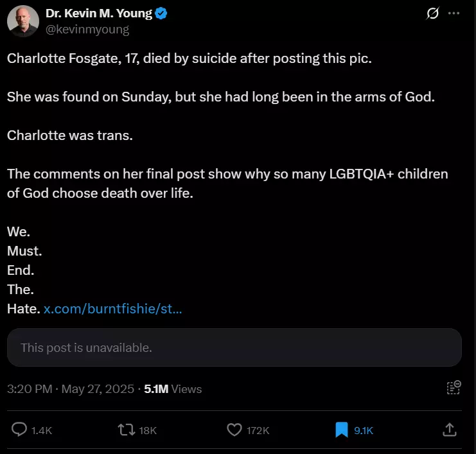Open the @kevinmyoung handle link
Viewport: 476px width, 454px height.
87,29
